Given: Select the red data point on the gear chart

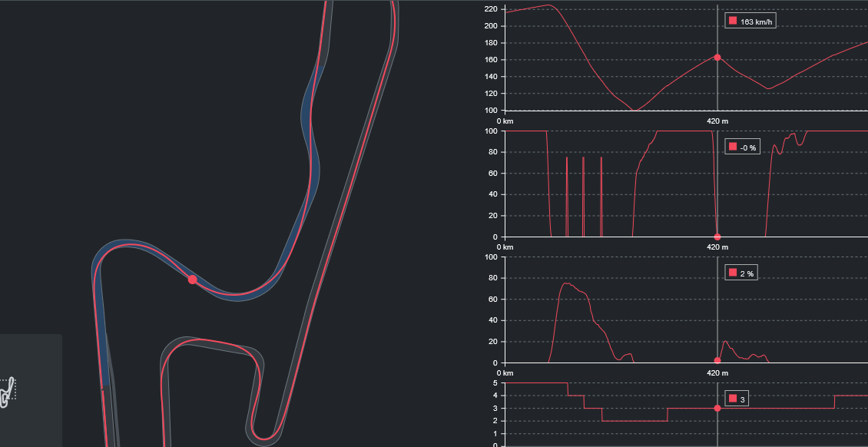Looking at the screenshot, I should click(717, 409).
